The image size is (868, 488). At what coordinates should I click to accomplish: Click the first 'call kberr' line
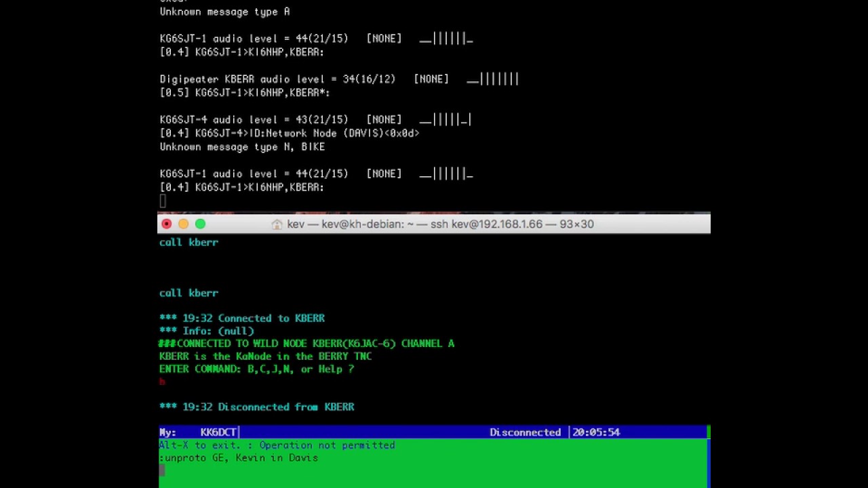click(x=189, y=242)
